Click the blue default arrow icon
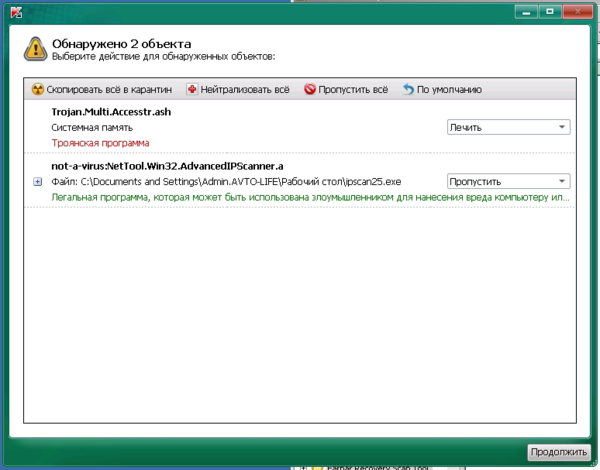Screen dimensions: 600x470 pos(409,89)
